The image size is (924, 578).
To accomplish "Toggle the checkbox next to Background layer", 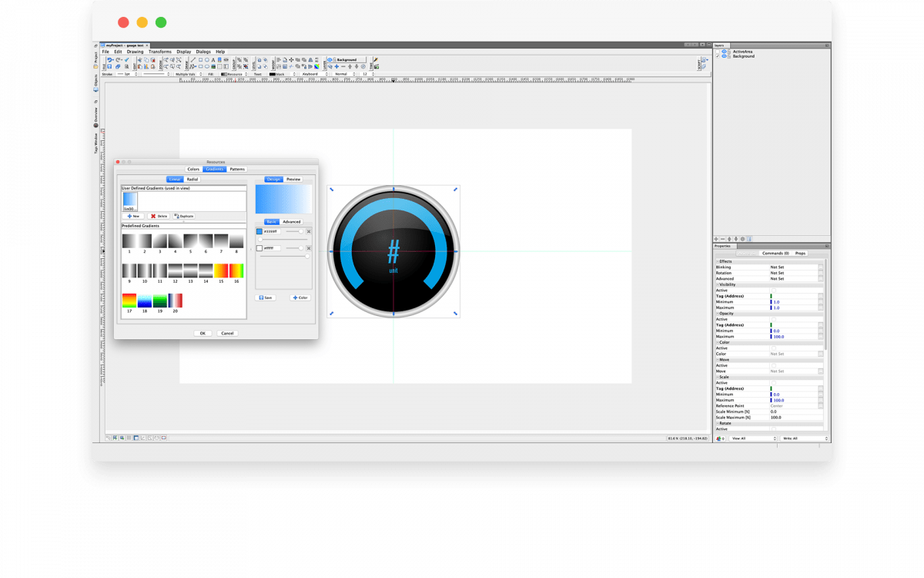I will (718, 56).
